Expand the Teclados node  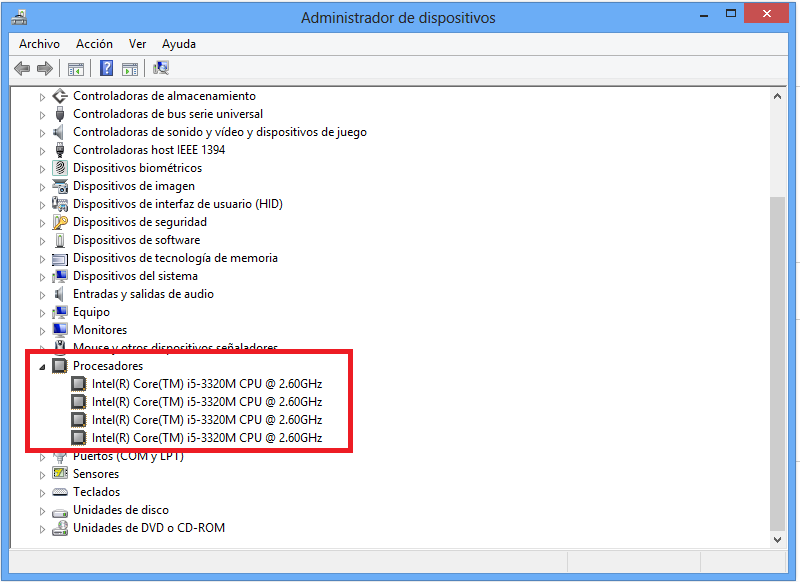(42, 493)
